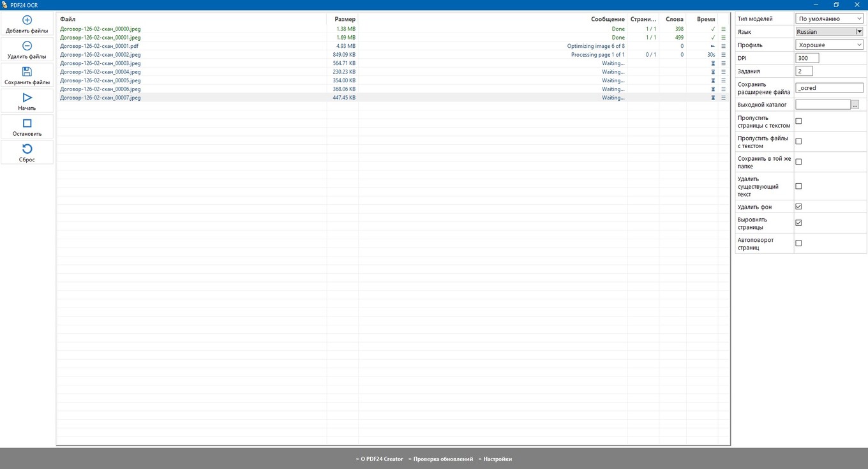Open hamburger menu for скан_00002.jpeg row
The height and width of the screenshot is (469, 868).
click(723, 55)
